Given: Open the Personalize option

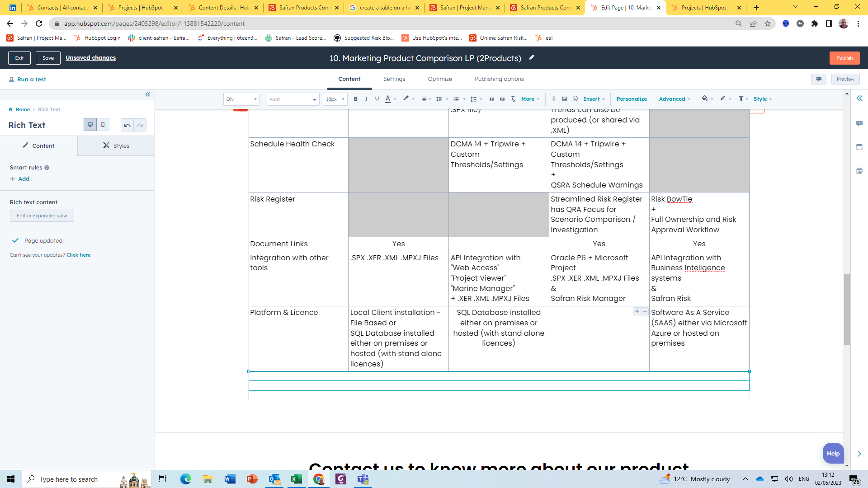Looking at the screenshot, I should (x=632, y=99).
